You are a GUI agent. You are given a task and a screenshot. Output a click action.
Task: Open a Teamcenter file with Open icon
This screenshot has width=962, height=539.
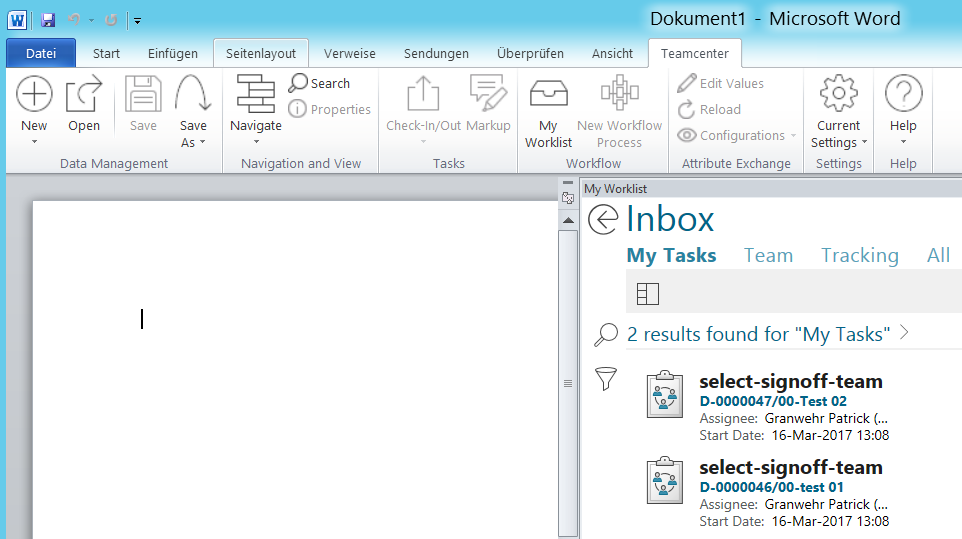click(x=84, y=96)
